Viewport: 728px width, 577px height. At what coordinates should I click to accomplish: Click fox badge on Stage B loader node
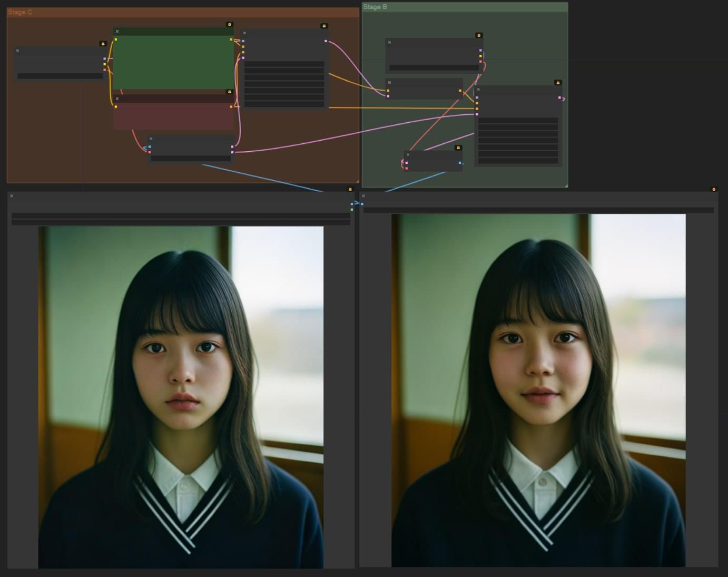pyautogui.click(x=479, y=35)
